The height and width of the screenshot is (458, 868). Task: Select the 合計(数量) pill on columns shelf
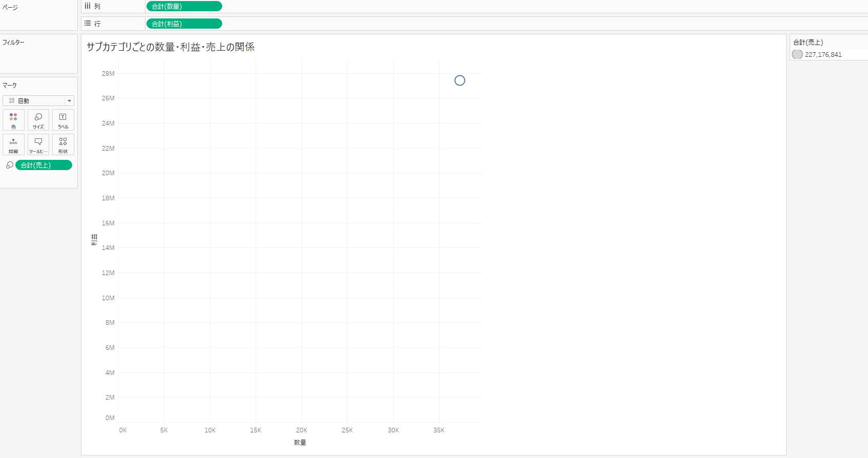coord(184,6)
